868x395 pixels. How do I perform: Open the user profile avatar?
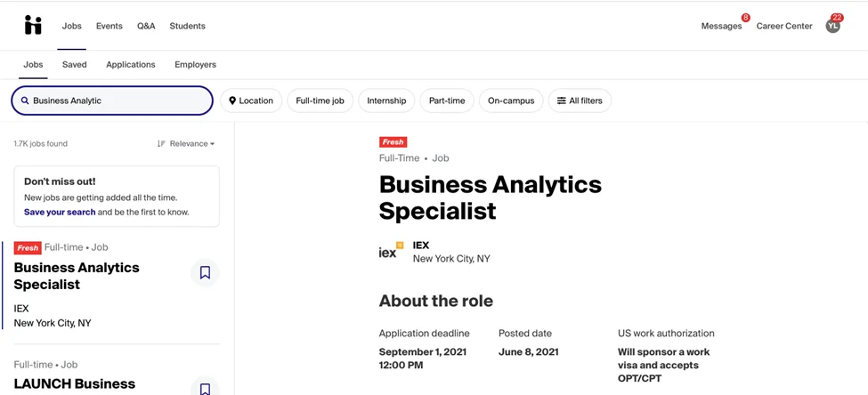pyautogui.click(x=832, y=26)
